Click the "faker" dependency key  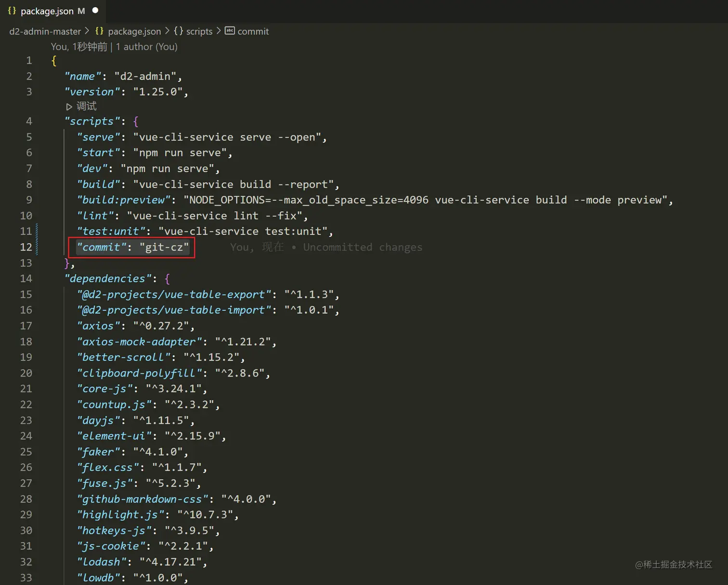tap(98, 452)
